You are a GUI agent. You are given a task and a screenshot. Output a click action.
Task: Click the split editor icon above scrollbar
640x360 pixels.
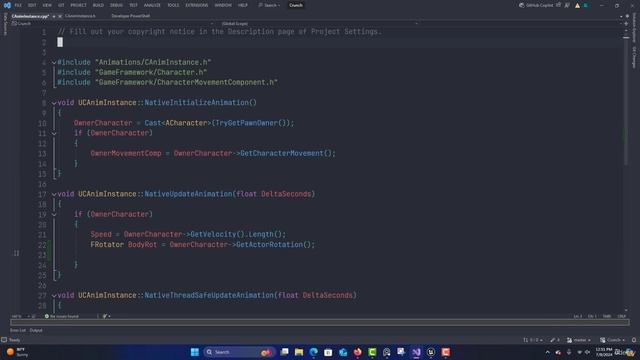point(627,24)
